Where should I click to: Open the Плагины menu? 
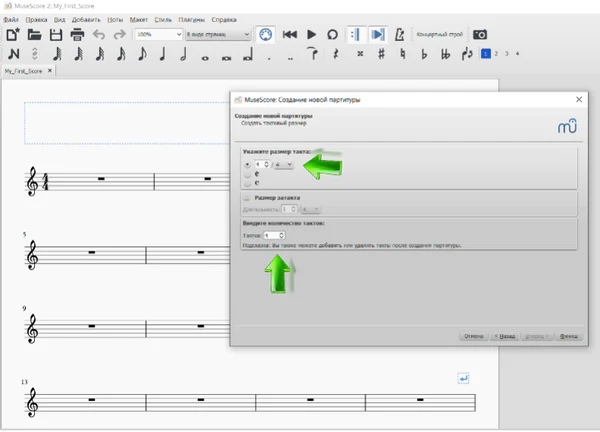pyautogui.click(x=191, y=20)
